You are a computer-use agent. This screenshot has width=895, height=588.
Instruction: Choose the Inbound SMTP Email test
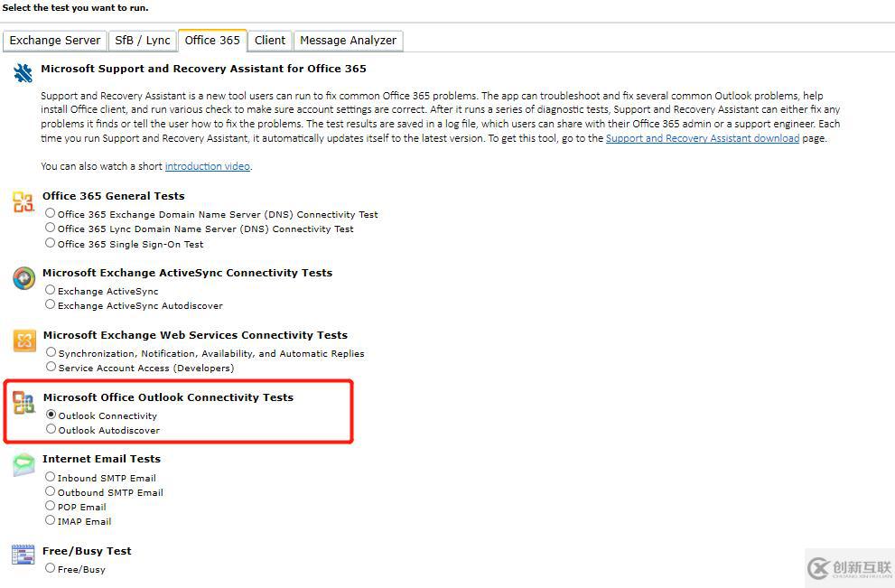pos(51,477)
